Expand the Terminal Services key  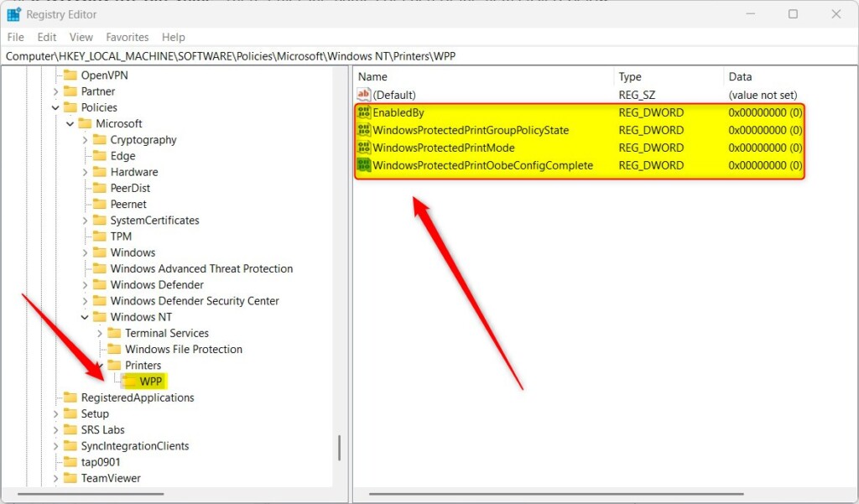(x=99, y=333)
